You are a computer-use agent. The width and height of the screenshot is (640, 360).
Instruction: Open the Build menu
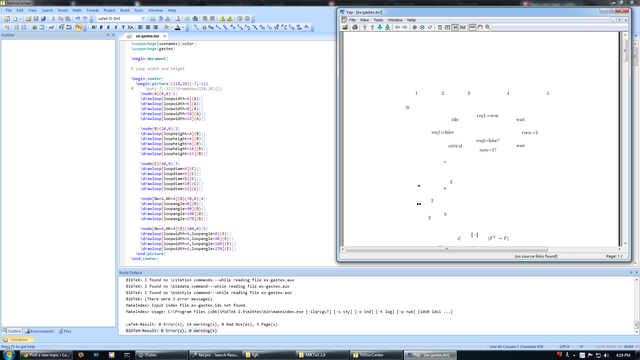point(124,10)
